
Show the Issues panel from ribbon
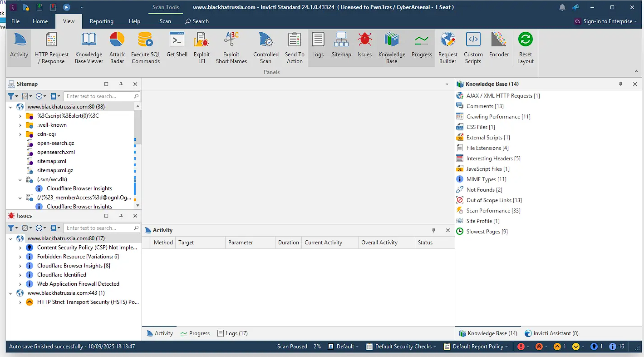pyautogui.click(x=364, y=48)
